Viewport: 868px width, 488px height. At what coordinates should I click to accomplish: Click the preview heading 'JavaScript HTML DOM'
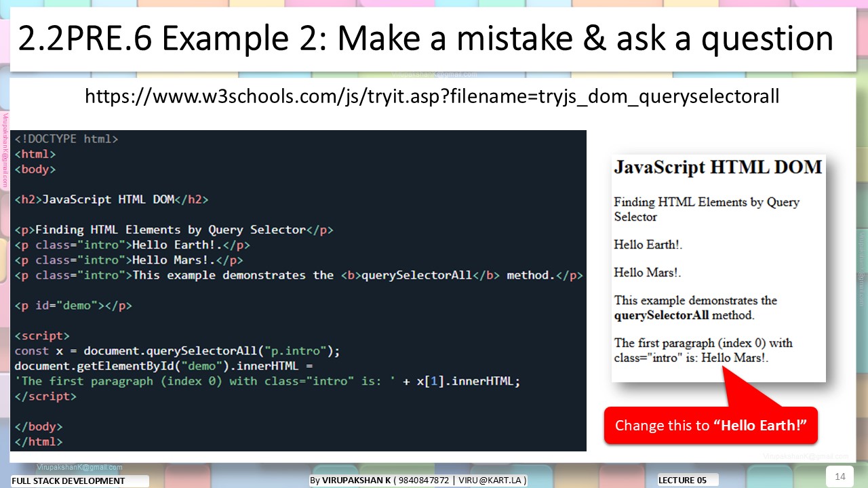click(x=718, y=167)
